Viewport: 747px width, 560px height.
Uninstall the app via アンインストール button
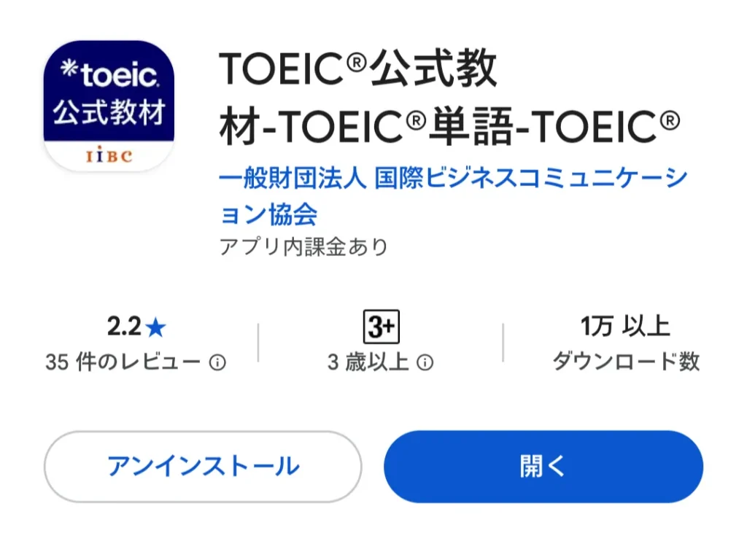pos(203,467)
